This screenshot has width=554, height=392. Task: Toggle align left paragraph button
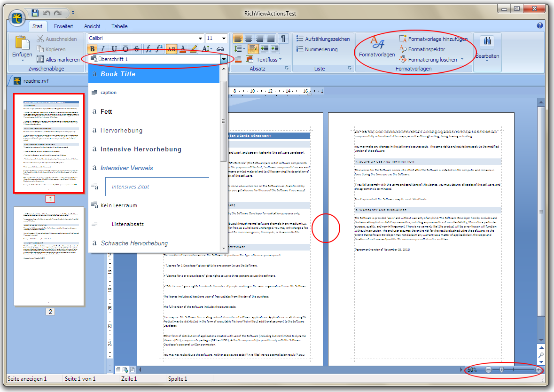click(x=238, y=38)
